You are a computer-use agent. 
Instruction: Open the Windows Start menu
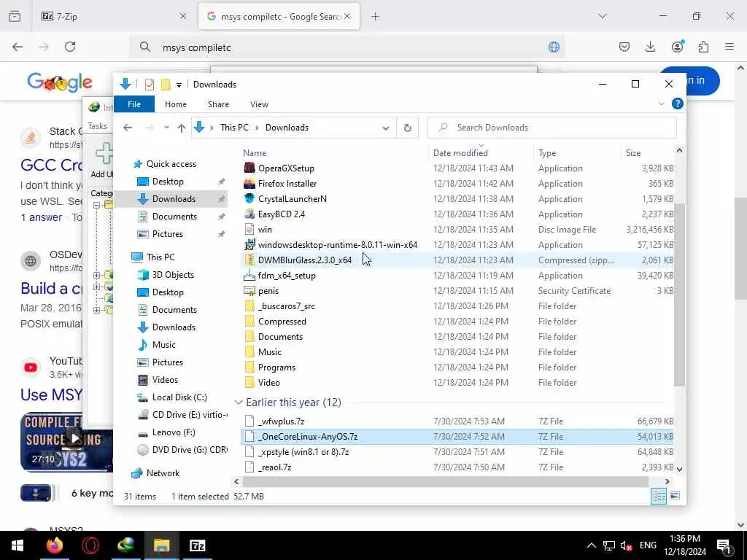pos(18,545)
